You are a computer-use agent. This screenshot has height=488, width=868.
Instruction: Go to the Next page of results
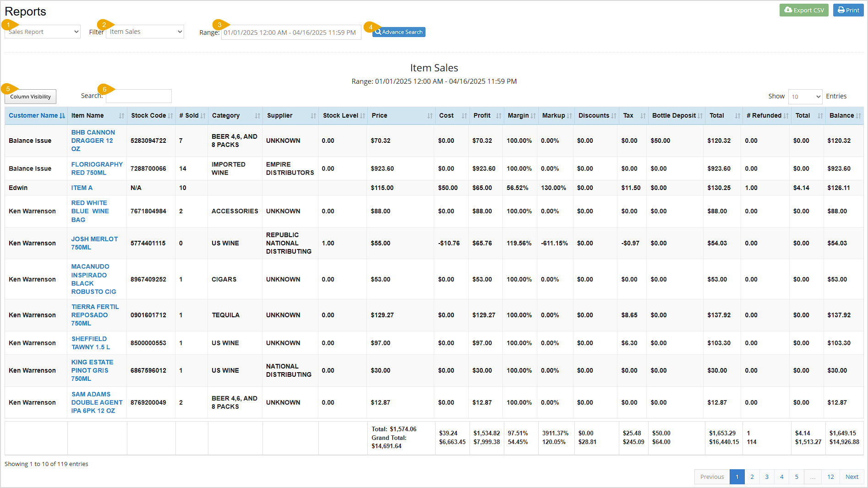(x=852, y=477)
